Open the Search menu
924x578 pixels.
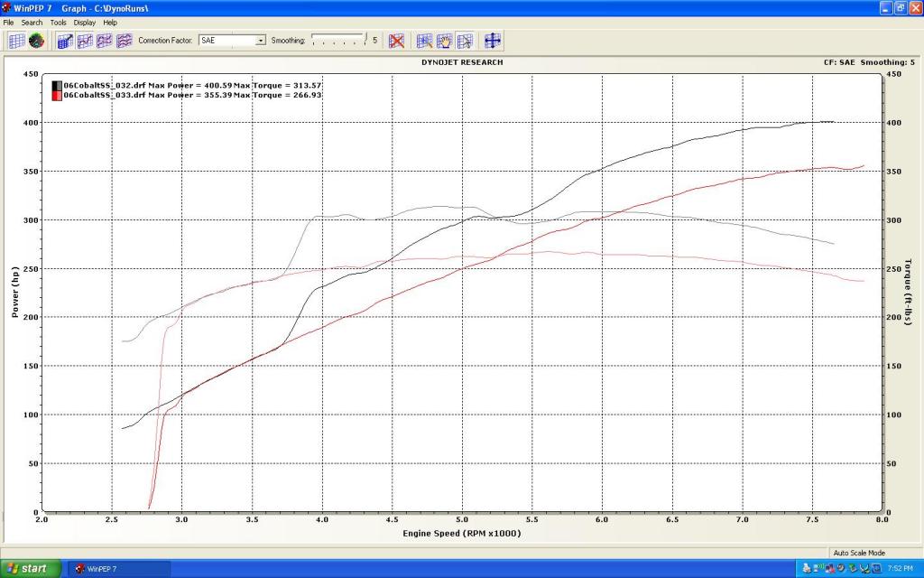tap(32, 23)
